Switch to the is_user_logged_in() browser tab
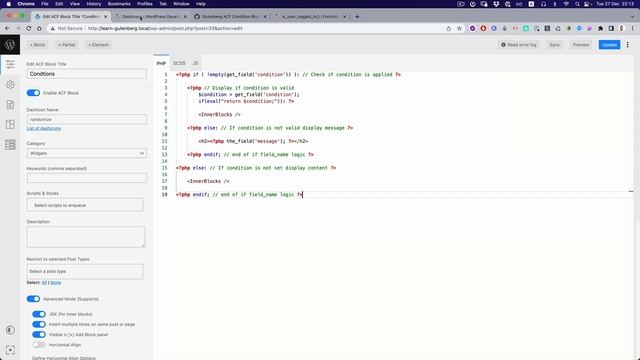The width and height of the screenshot is (640, 360). click(x=310, y=17)
